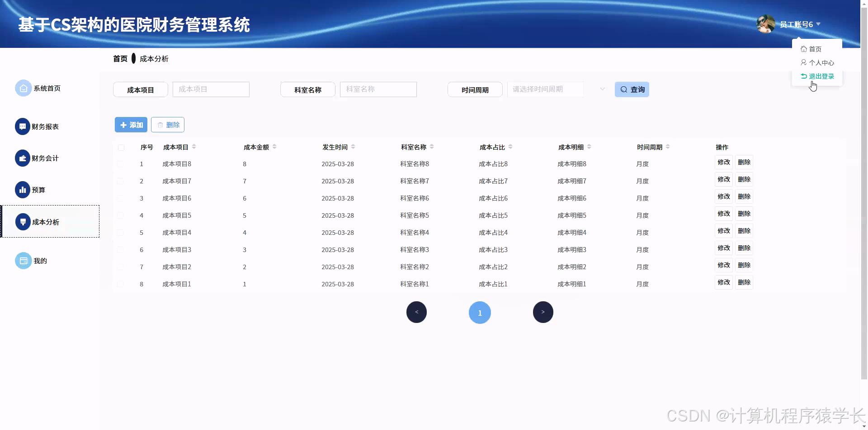Sort table by 成本金额 column
Screen dimensions: 868x430
coord(275,146)
